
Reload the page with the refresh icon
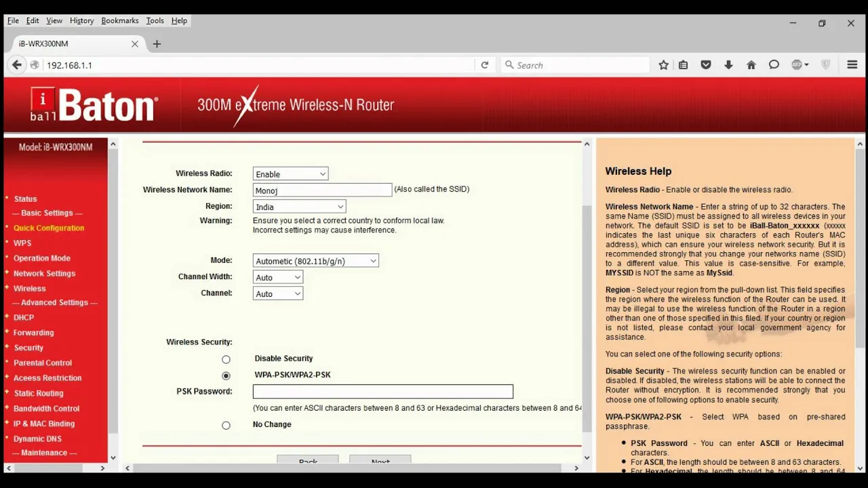pos(484,65)
